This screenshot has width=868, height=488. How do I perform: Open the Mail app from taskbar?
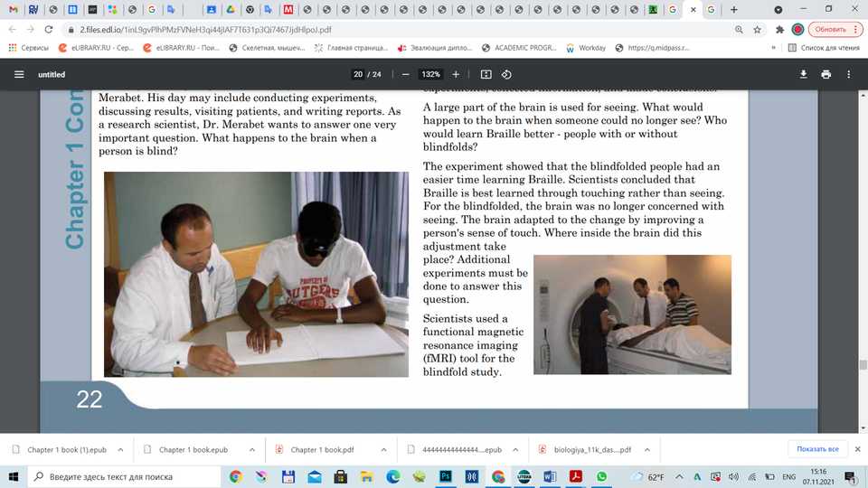click(315, 476)
